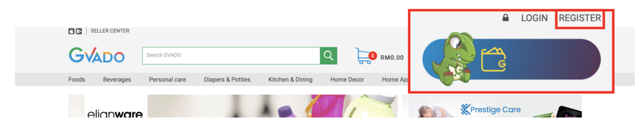Go home via the GVADO logo

click(x=96, y=55)
